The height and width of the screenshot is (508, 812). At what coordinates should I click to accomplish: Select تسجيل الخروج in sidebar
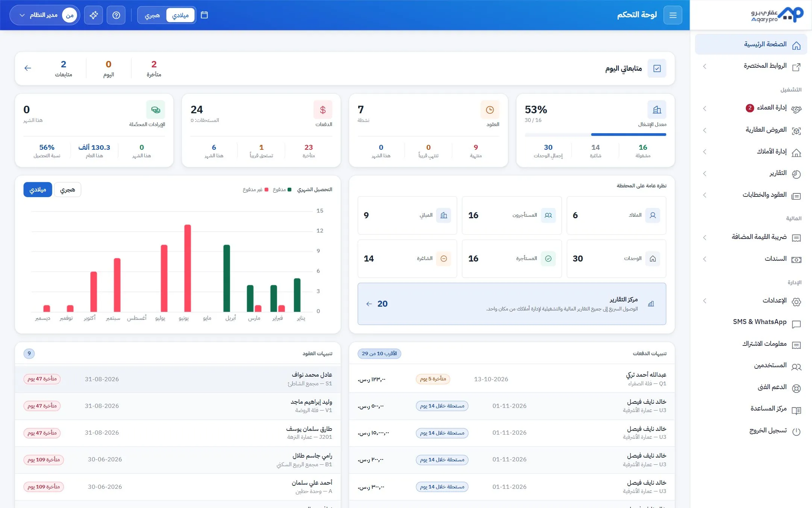751,430
